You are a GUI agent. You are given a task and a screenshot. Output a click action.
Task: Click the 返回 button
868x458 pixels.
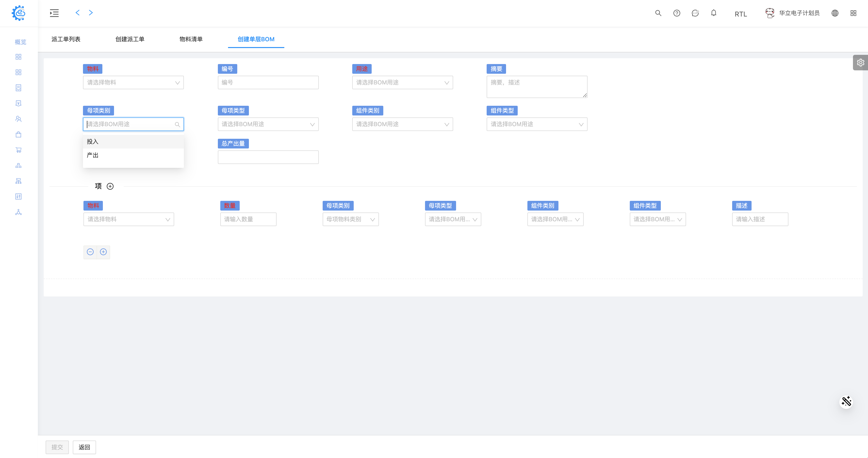(84, 447)
